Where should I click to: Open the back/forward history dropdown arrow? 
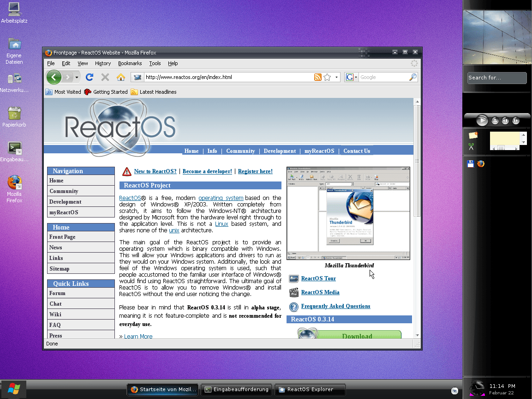(77, 78)
